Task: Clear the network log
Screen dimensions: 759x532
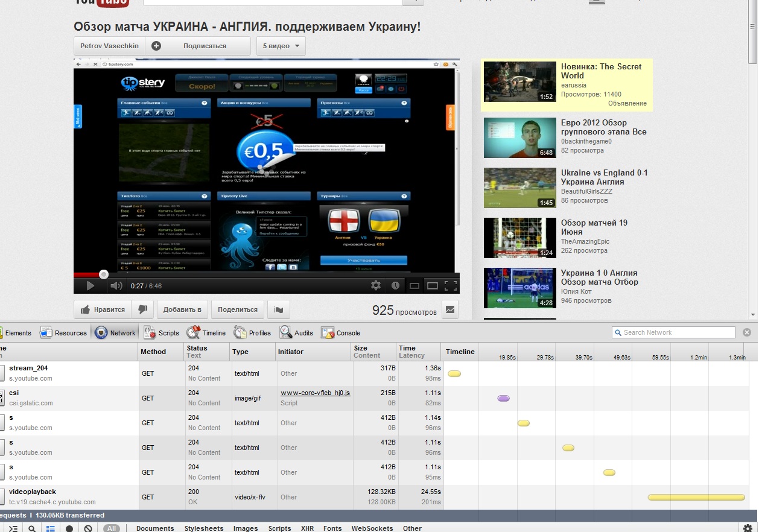Action: [88, 528]
